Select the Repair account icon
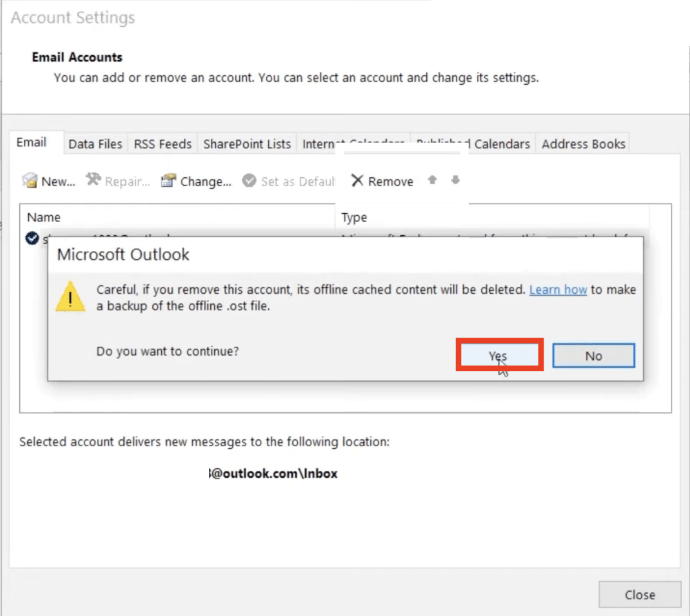 click(93, 180)
